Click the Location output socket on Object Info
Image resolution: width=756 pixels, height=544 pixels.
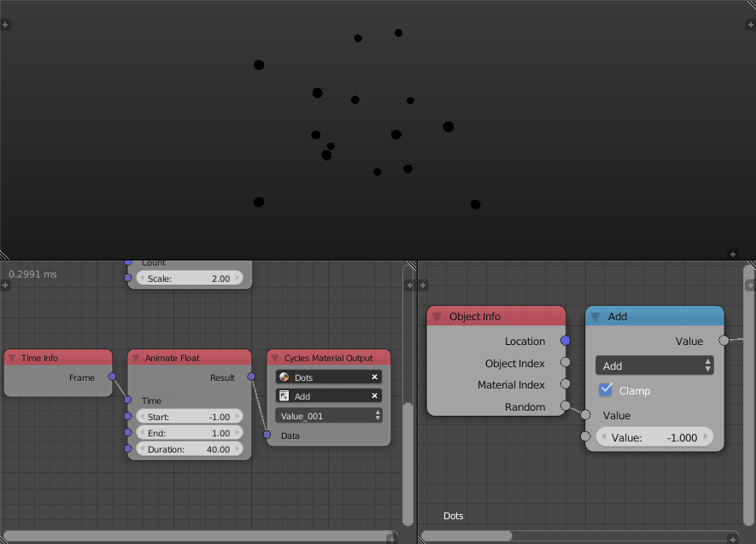pyautogui.click(x=566, y=341)
